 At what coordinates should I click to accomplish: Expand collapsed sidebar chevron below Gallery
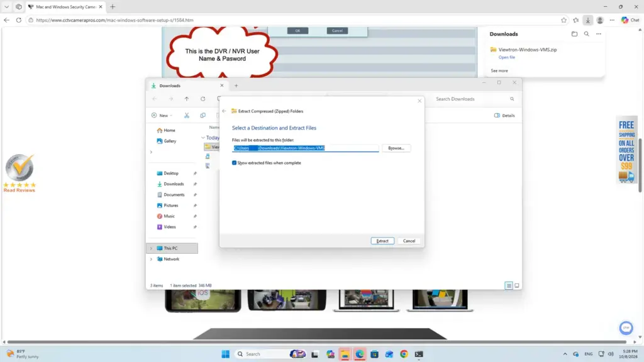pyautogui.click(x=151, y=152)
